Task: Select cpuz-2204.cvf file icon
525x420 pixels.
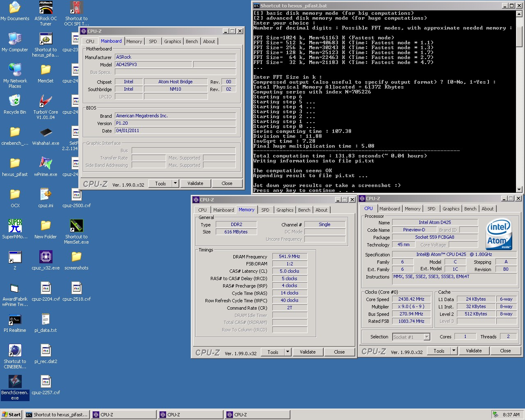Action: (46, 292)
